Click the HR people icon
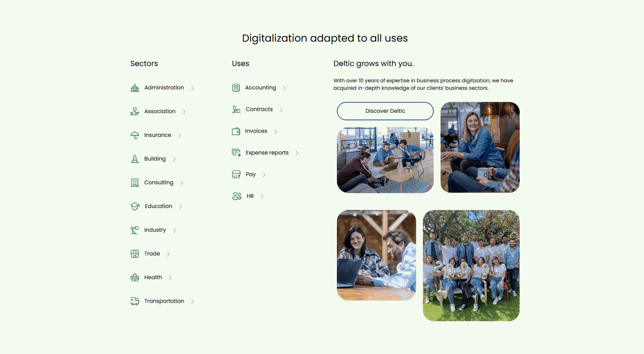Viewport: 644px width, 354px height. tap(237, 196)
